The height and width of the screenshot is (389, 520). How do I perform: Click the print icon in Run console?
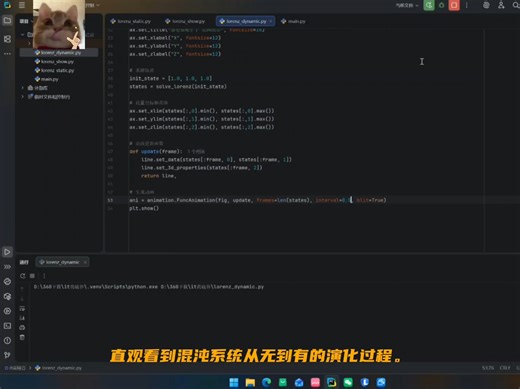[x=22, y=328]
